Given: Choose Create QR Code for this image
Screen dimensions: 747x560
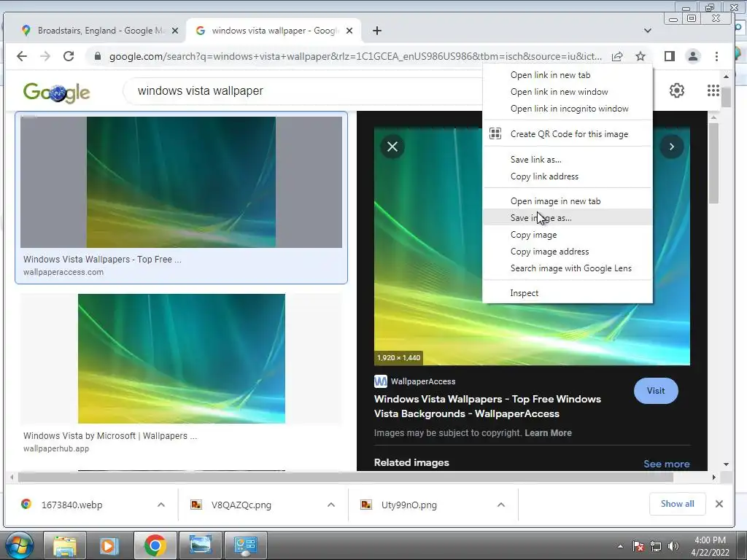Looking at the screenshot, I should click(x=568, y=134).
